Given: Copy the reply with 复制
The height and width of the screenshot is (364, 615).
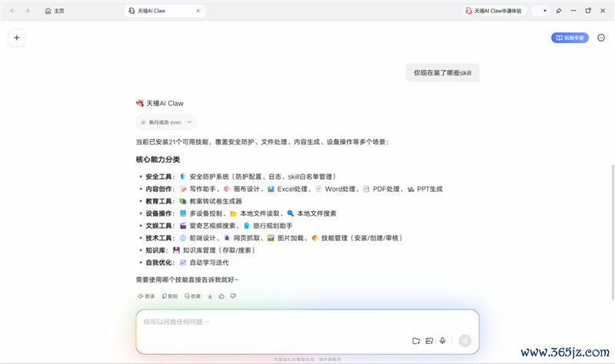Looking at the screenshot, I should 170,296.
